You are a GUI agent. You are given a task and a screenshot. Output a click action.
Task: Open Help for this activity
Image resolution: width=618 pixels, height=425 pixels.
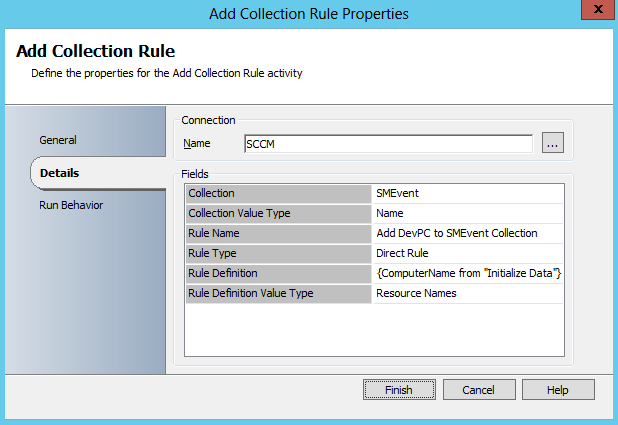pyautogui.click(x=558, y=389)
